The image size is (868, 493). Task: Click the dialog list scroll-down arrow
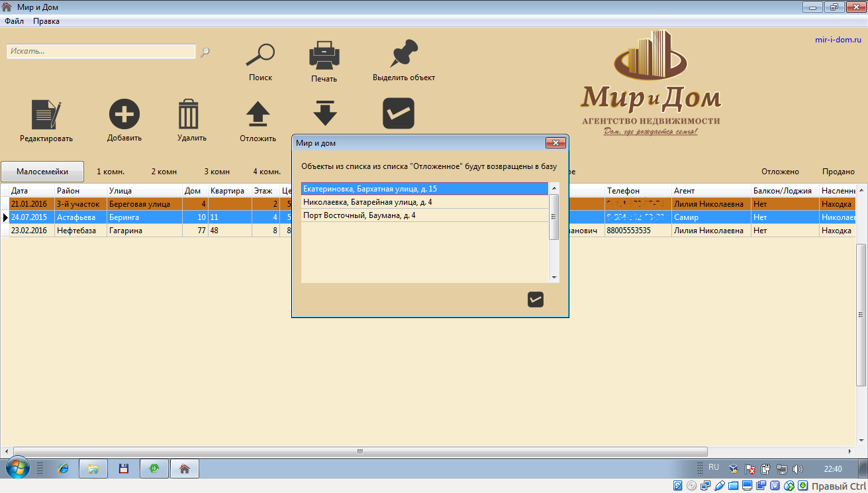click(x=554, y=278)
